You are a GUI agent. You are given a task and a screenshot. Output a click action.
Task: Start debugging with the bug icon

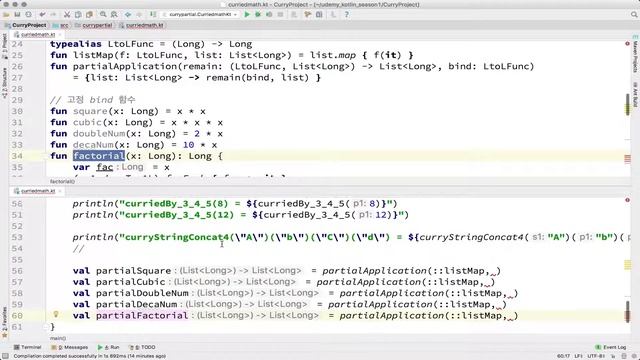tap(258, 15)
